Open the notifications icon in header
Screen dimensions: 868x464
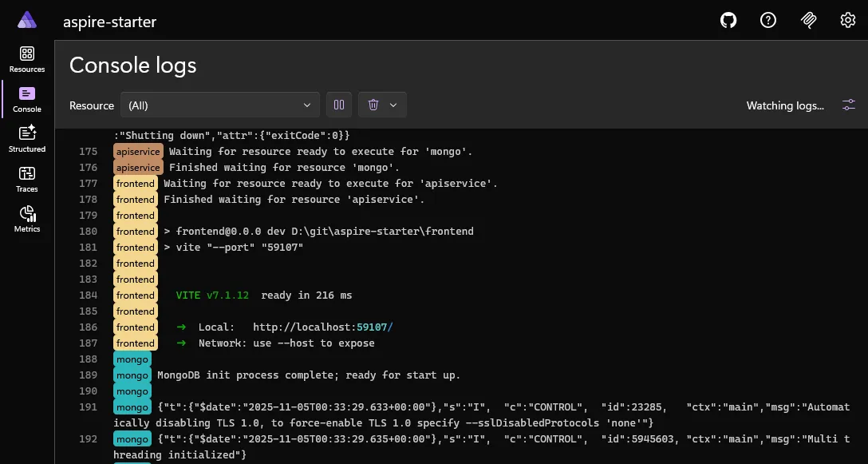tap(808, 21)
